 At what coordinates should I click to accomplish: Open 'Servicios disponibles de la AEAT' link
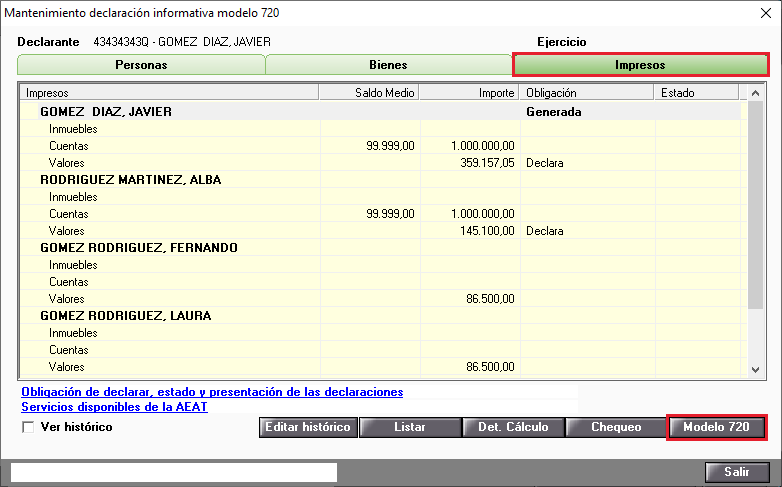114,407
